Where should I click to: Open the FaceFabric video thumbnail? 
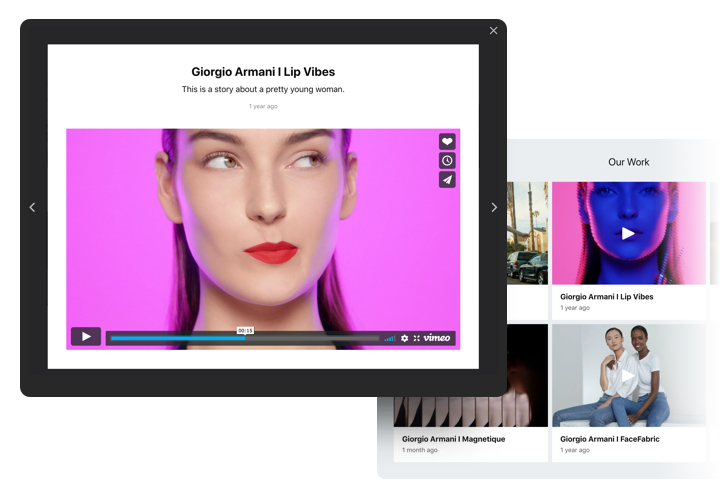[x=628, y=375]
